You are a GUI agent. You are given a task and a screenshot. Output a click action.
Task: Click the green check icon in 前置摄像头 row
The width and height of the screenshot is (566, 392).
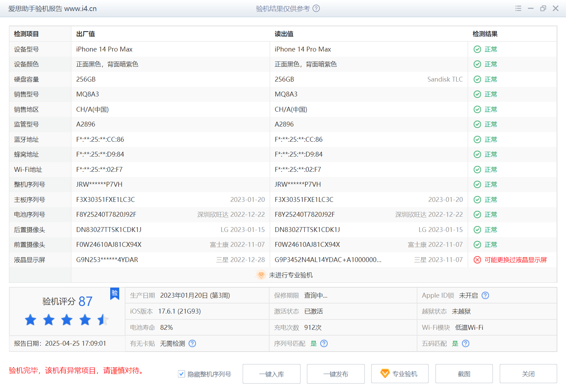click(x=477, y=244)
